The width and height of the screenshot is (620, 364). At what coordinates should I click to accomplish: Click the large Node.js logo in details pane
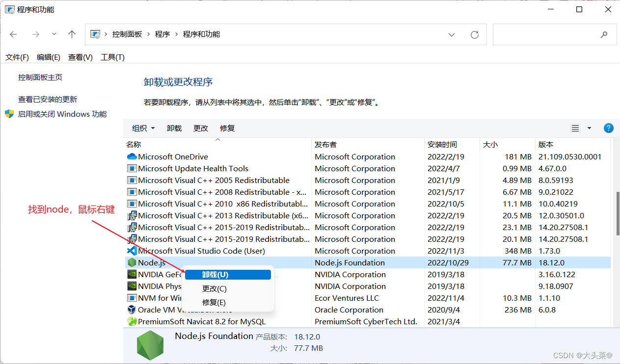pos(150,344)
